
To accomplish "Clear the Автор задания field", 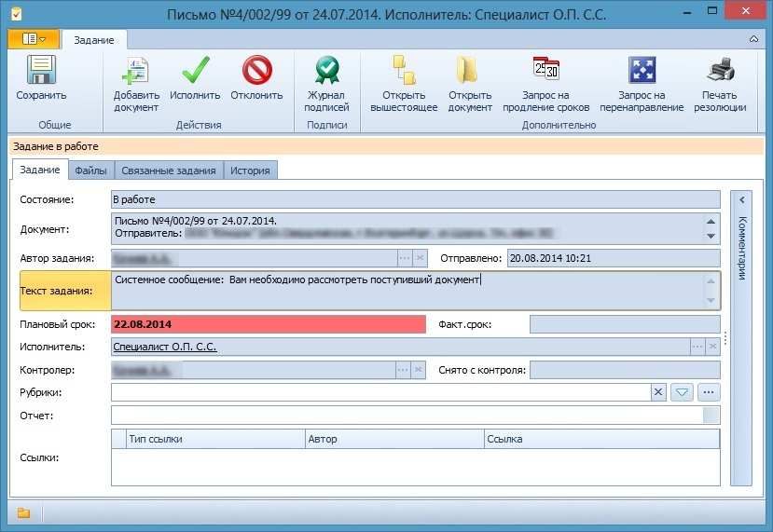I will point(420,258).
